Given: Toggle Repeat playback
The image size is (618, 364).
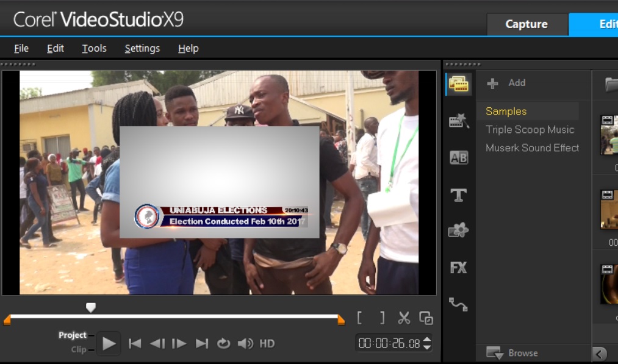Looking at the screenshot, I should [223, 343].
